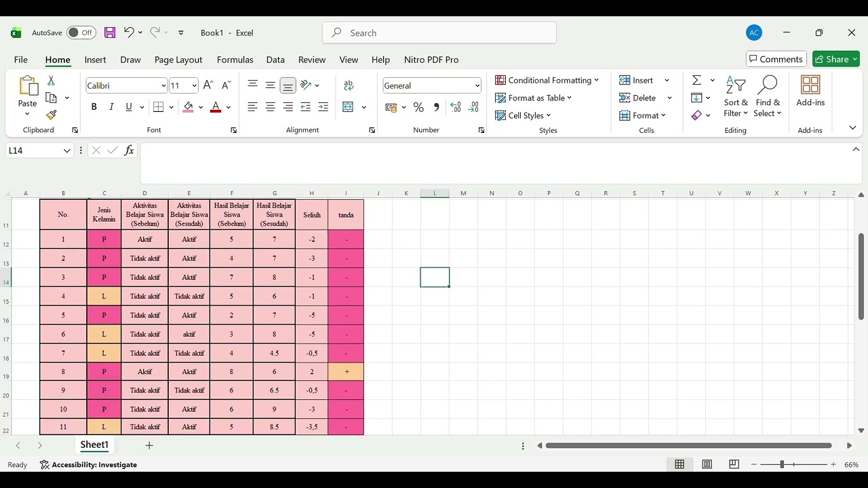Click the Search box in title bar
868x488 pixels.
pyautogui.click(x=439, y=33)
